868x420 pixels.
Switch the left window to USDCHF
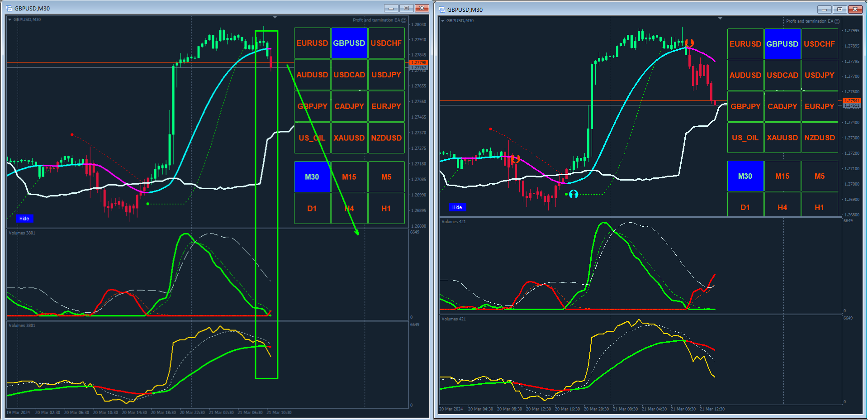[x=386, y=43]
